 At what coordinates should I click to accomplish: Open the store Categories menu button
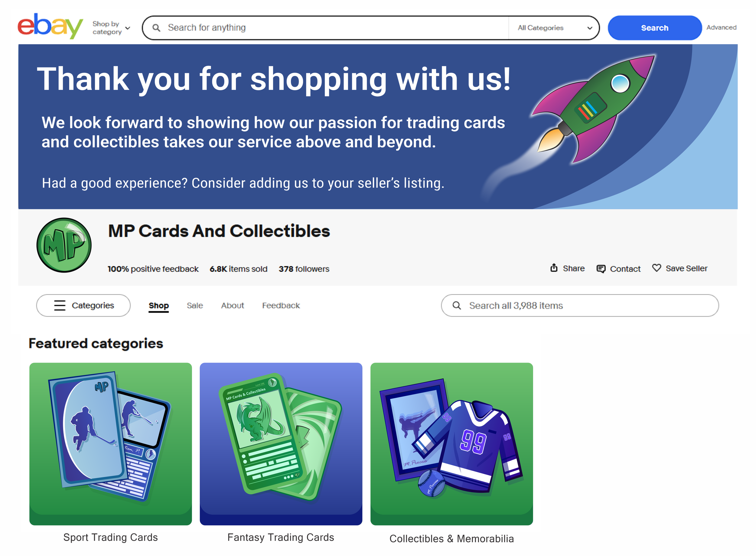[x=83, y=305]
